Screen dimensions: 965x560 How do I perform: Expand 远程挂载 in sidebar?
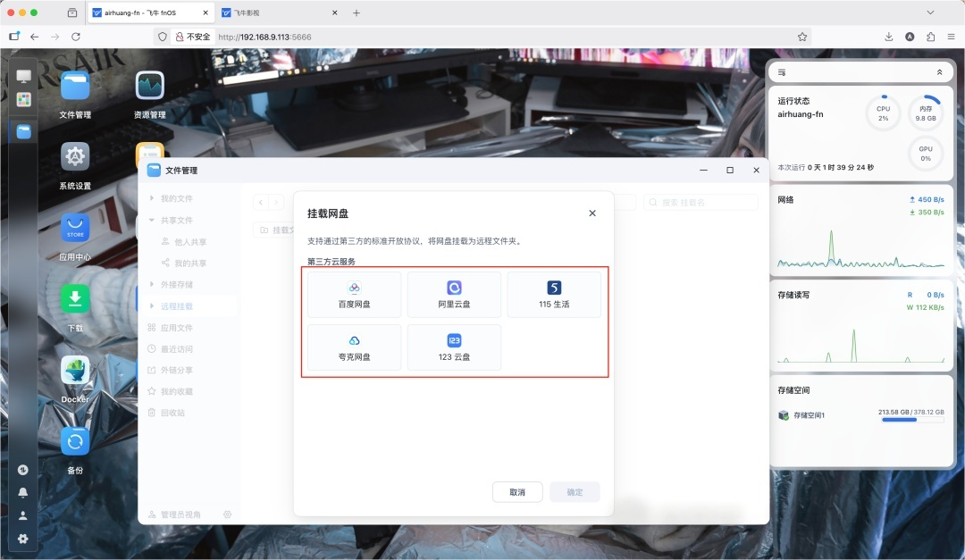(151, 305)
